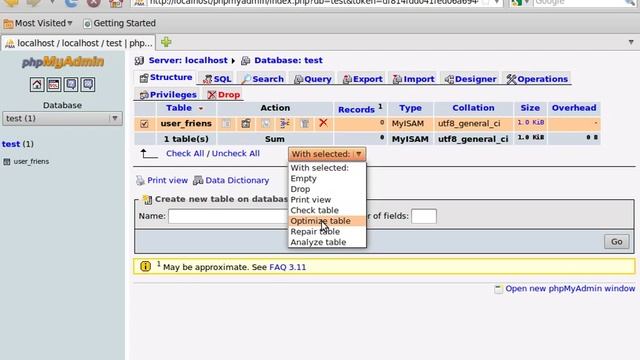Open the Query tab
Image resolution: width=640 pixels, height=360 pixels.
(313, 79)
